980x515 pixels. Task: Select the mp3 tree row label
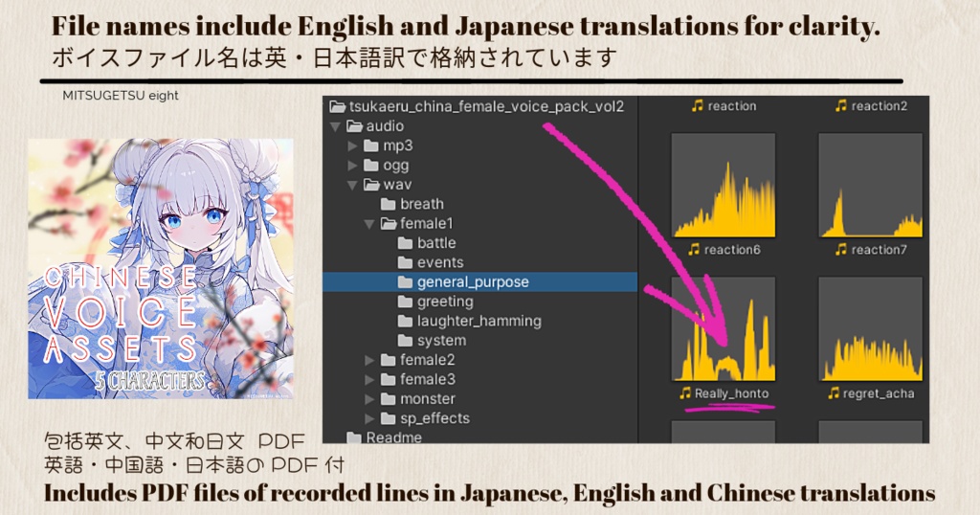pyautogui.click(x=398, y=146)
